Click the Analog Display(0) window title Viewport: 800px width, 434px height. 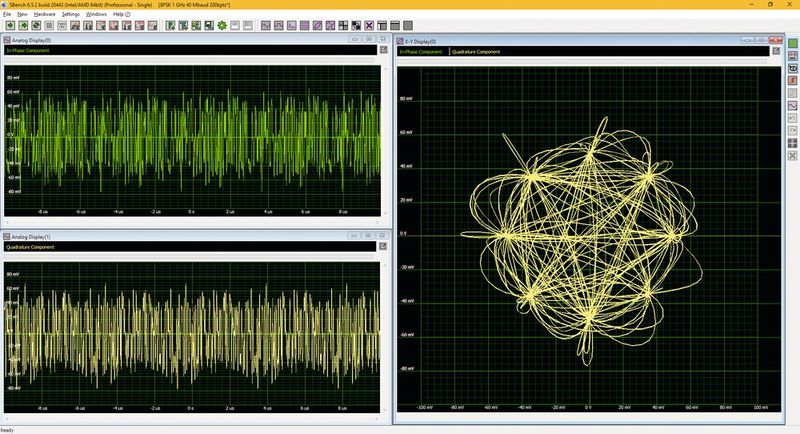(x=32, y=40)
